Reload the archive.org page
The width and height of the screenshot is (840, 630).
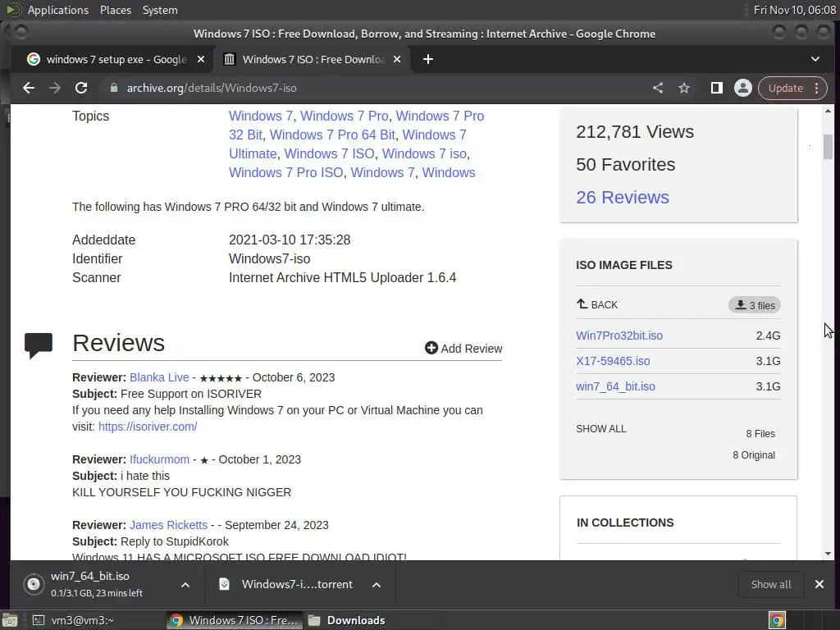[81, 88]
